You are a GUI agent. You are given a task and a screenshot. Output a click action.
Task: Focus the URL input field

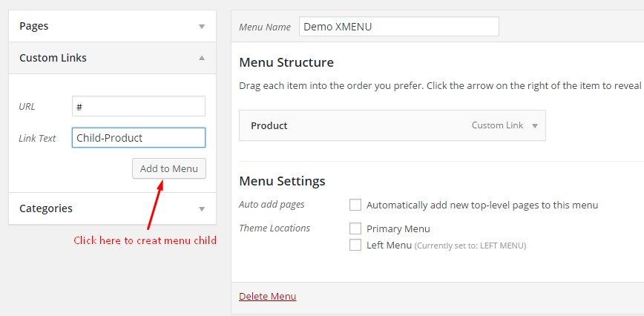click(x=139, y=106)
